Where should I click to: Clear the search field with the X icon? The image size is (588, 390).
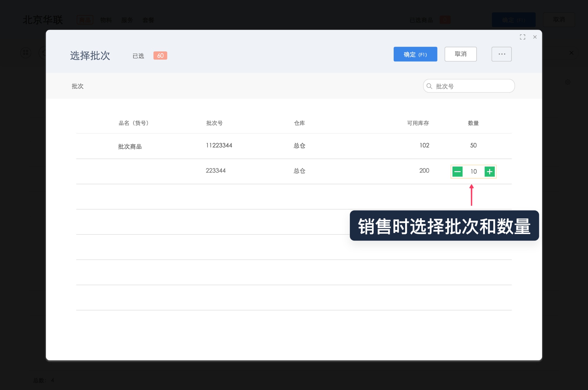(x=571, y=53)
